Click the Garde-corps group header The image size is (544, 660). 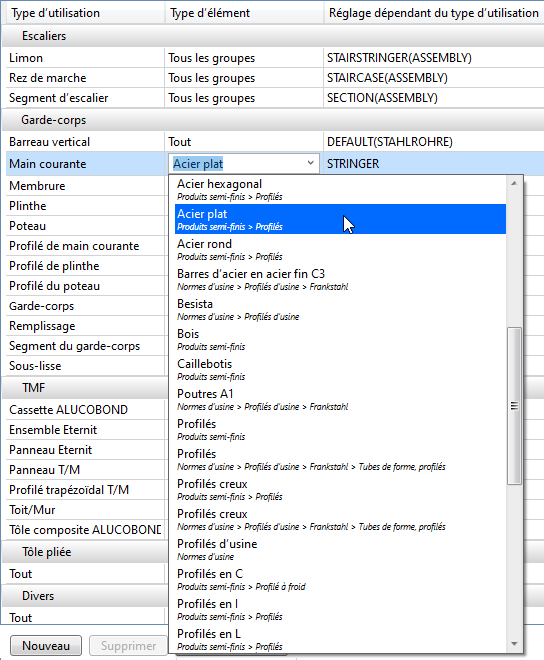click(272, 120)
